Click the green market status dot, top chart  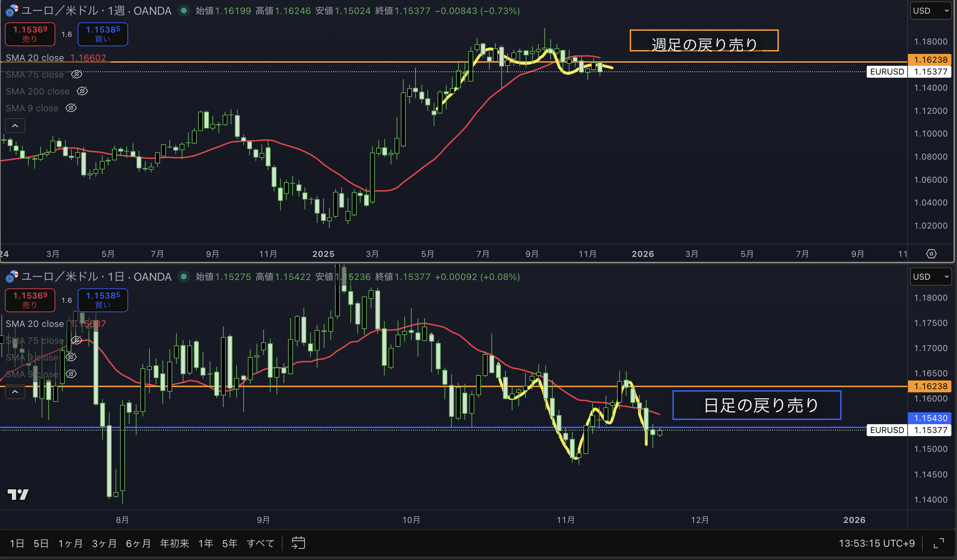coord(184,10)
